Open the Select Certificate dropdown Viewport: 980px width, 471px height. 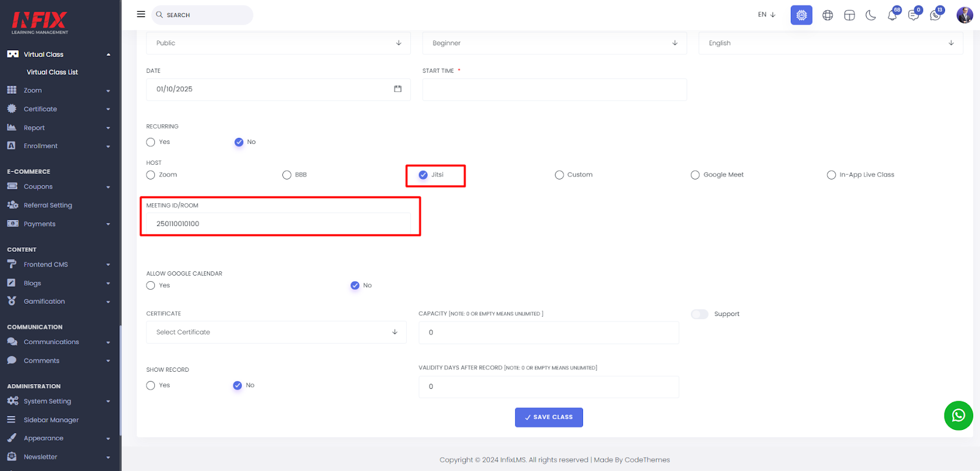point(276,332)
